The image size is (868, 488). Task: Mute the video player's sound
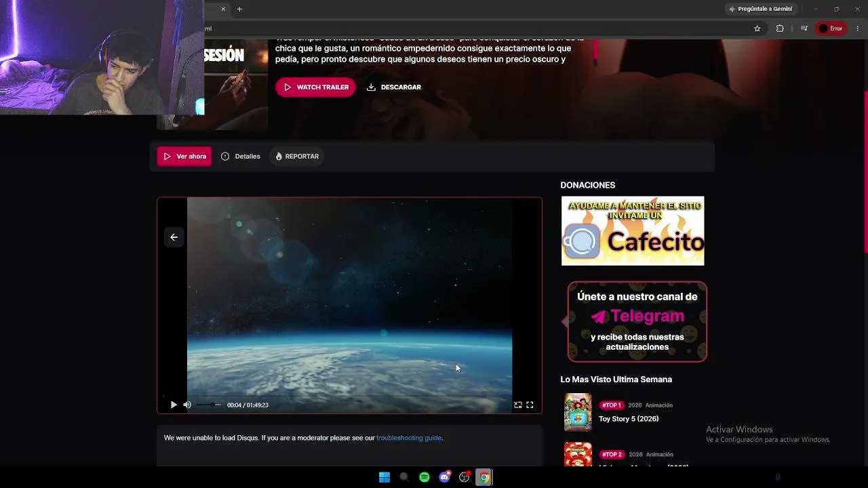pos(187,405)
